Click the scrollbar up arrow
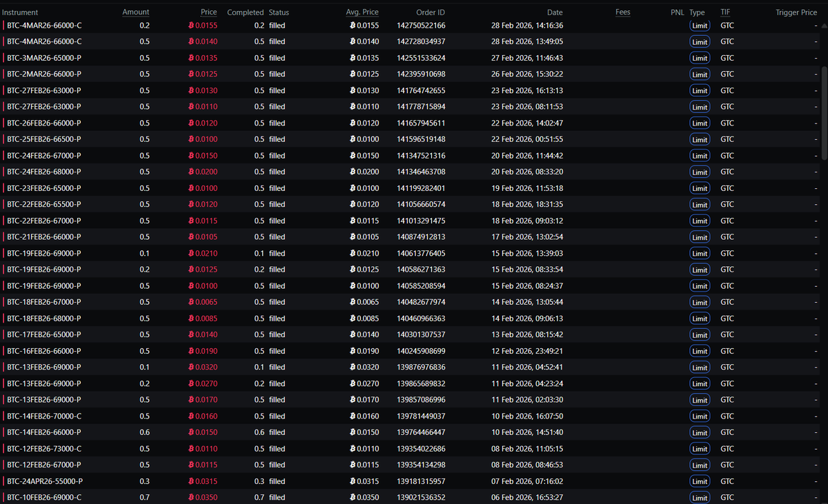The height and width of the screenshot is (504, 828). [824, 27]
